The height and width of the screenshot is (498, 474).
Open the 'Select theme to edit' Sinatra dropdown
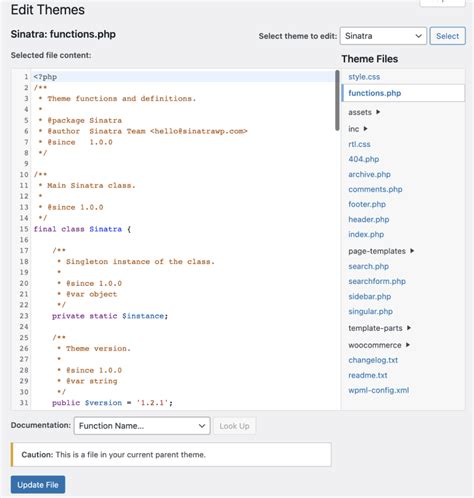pos(383,36)
